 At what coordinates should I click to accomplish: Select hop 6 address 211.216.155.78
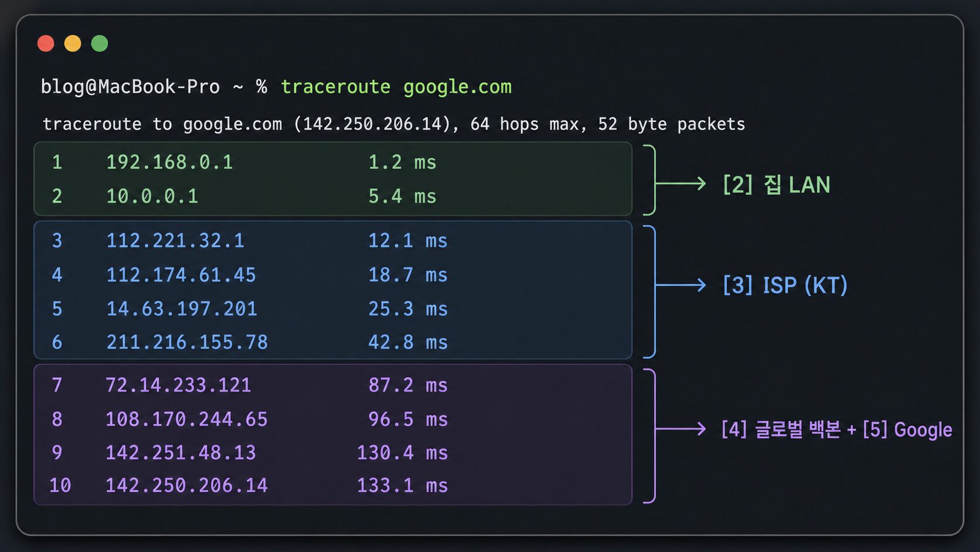pos(187,342)
